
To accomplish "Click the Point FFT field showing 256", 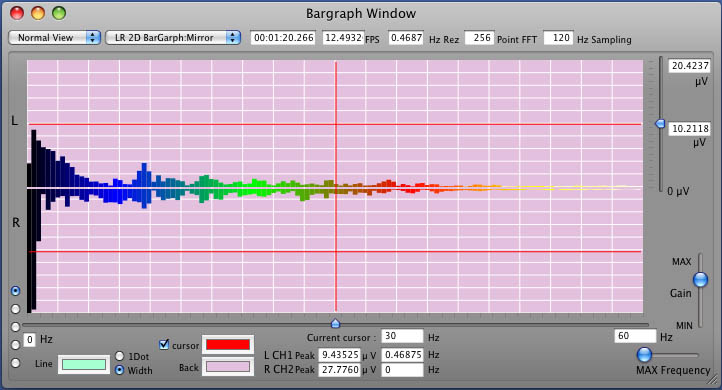I will (479, 38).
